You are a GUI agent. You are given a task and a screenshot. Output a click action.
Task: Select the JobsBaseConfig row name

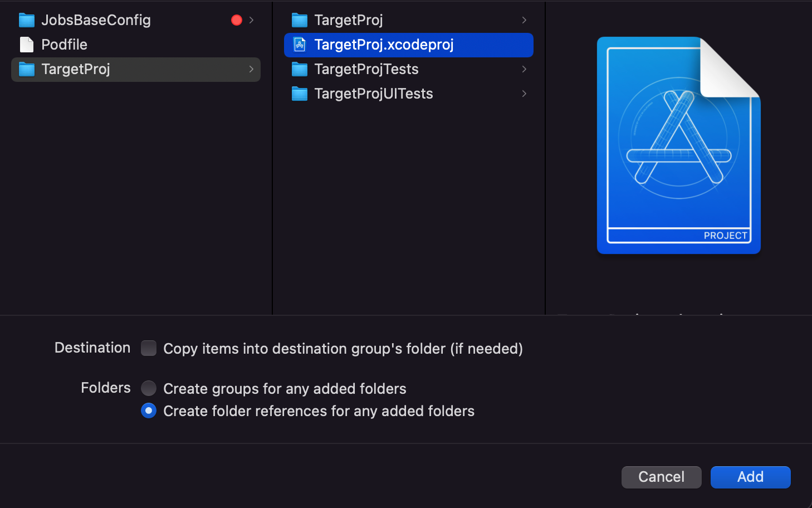pyautogui.click(x=96, y=21)
